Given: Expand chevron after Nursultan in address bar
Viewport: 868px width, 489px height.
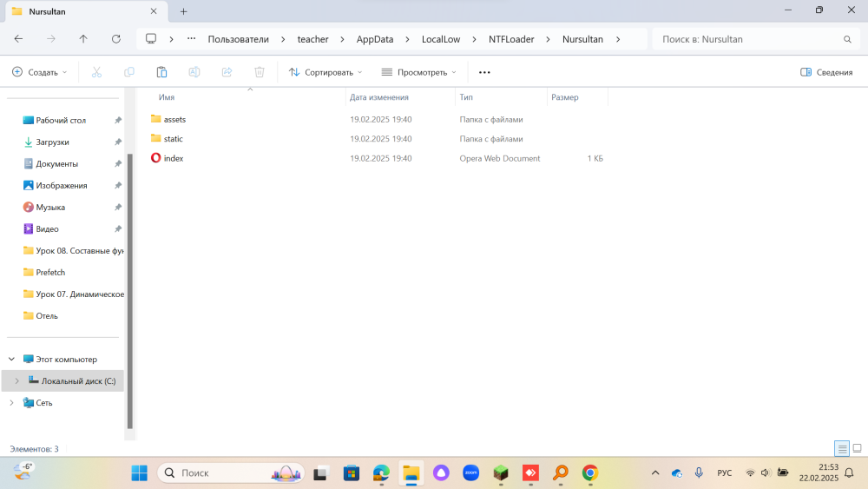Looking at the screenshot, I should [x=618, y=39].
